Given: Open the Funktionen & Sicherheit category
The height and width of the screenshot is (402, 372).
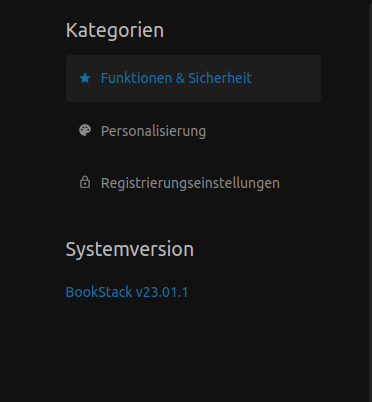Looking at the screenshot, I should click(x=193, y=78).
